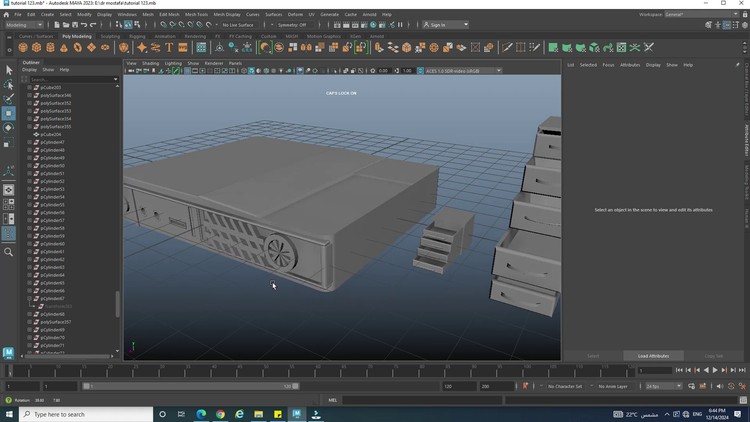Go to the start of playback range
Screen dimensions: 750x422
679,370
